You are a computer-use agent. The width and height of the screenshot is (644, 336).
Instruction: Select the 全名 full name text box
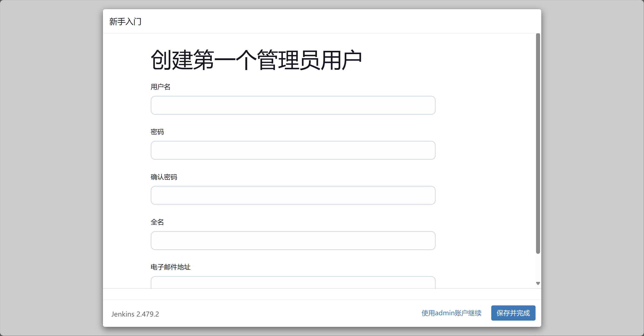click(293, 240)
